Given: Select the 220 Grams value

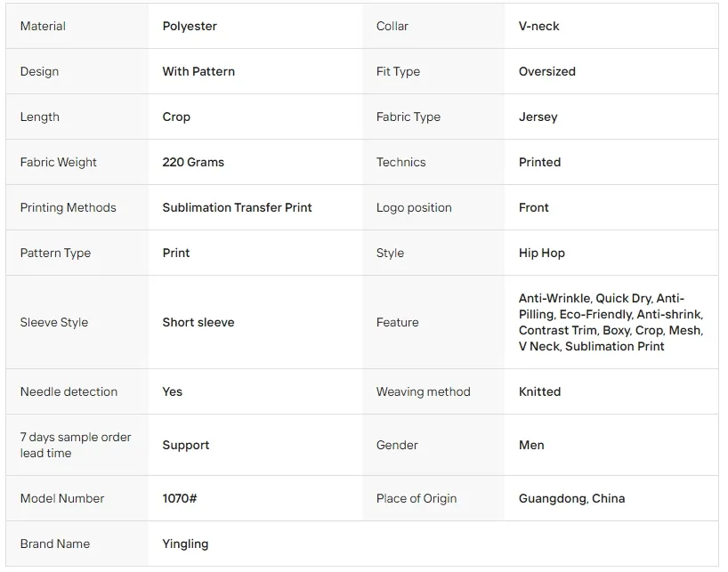Looking at the screenshot, I should [193, 163].
